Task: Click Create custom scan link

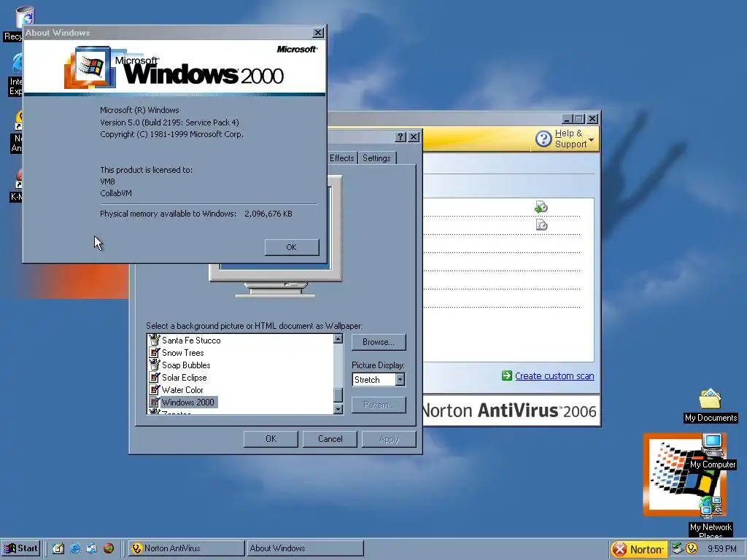Action: (x=554, y=376)
